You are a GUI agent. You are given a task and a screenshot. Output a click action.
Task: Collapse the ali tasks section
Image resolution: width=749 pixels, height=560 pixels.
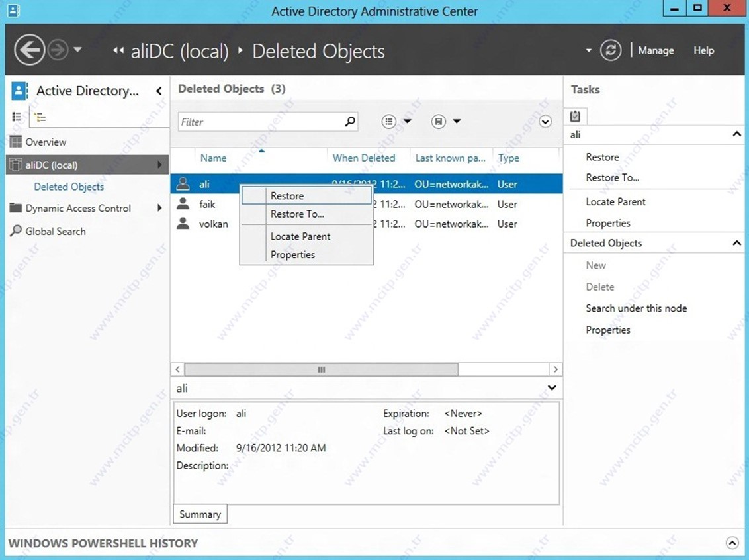click(x=736, y=135)
